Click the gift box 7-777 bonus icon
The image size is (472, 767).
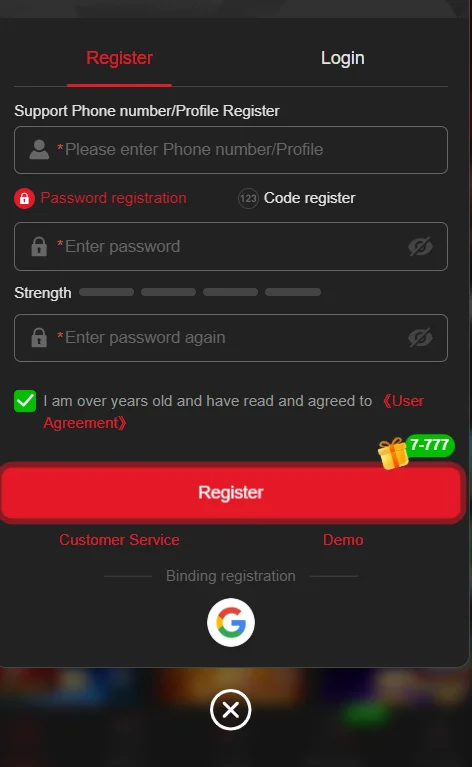coord(416,451)
